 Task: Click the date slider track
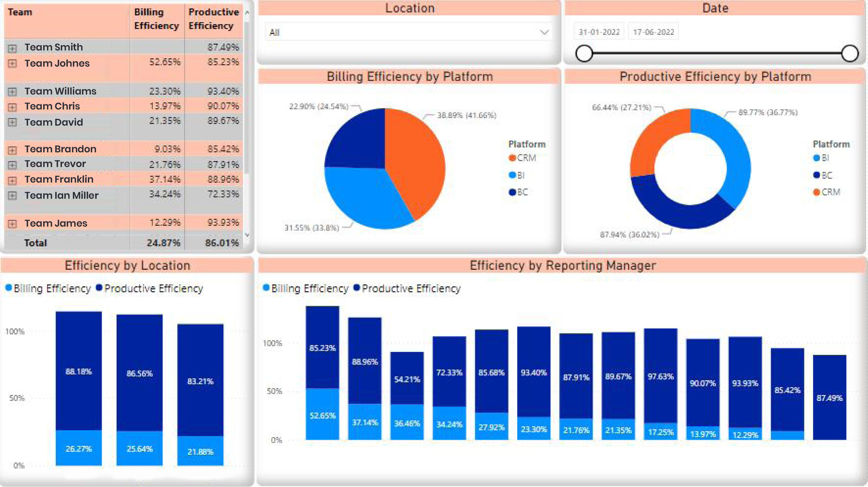(x=717, y=53)
